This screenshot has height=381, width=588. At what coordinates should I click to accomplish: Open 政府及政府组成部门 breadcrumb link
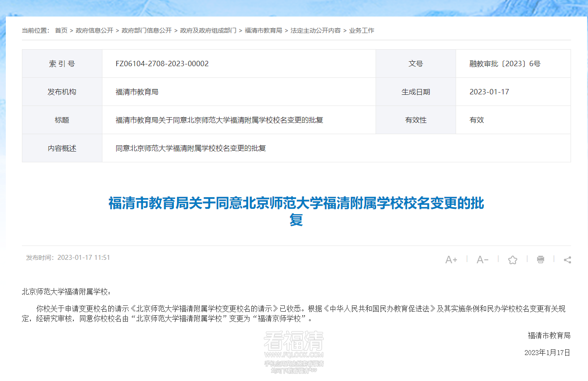tap(208, 30)
